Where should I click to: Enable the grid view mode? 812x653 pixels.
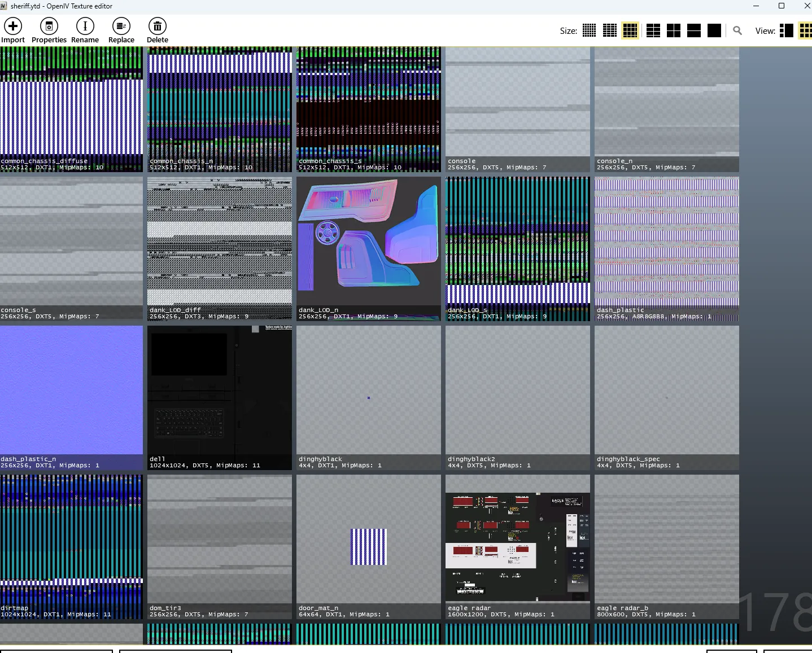805,30
